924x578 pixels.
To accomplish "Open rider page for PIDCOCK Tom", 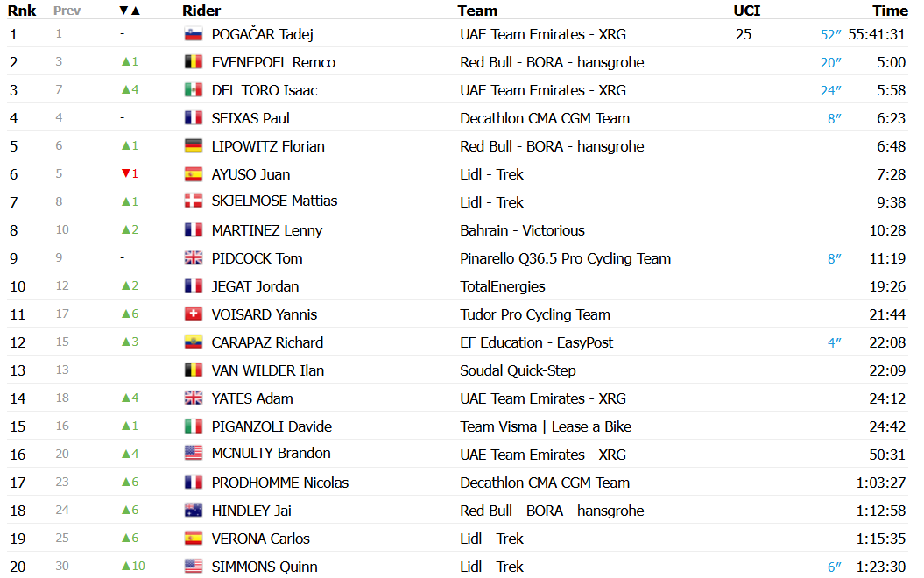I will pyautogui.click(x=257, y=258).
